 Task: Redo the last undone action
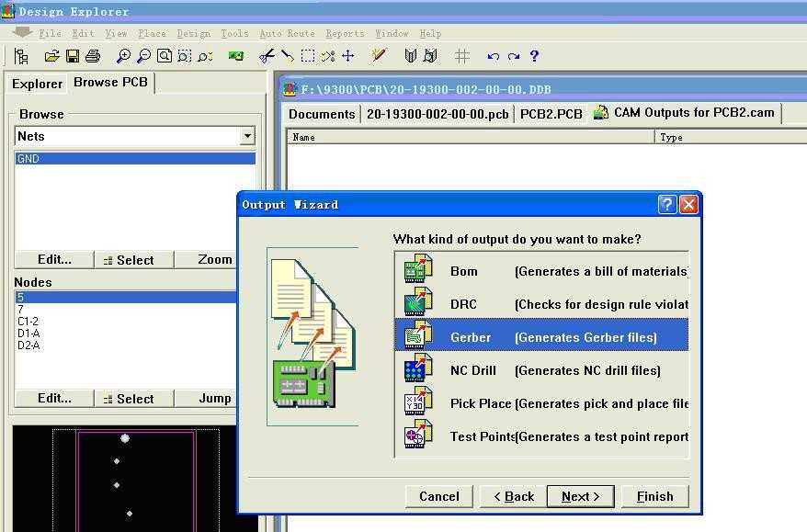[x=514, y=56]
